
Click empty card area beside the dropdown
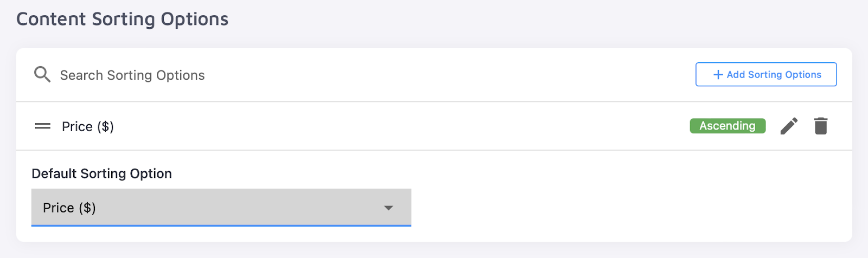tap(624, 206)
